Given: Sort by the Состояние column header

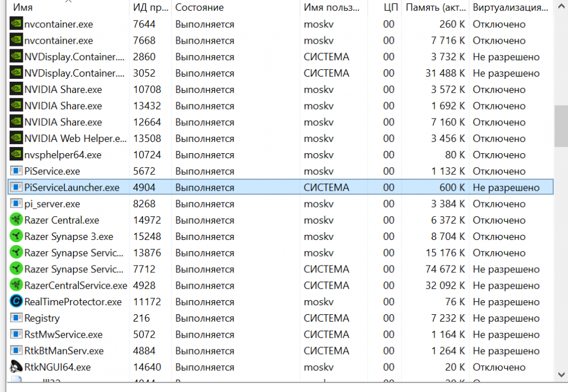Looking at the screenshot, I should tap(199, 7).
